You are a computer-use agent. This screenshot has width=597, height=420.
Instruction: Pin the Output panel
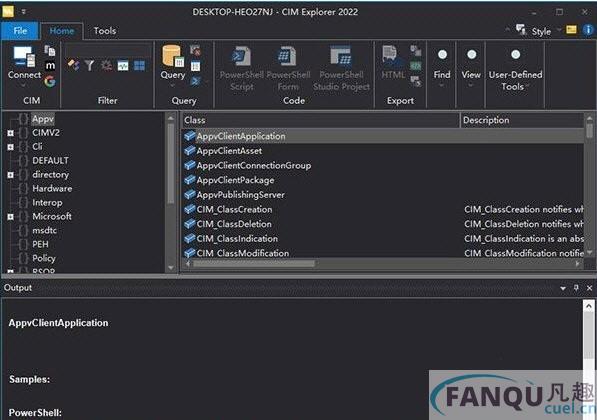[576, 288]
